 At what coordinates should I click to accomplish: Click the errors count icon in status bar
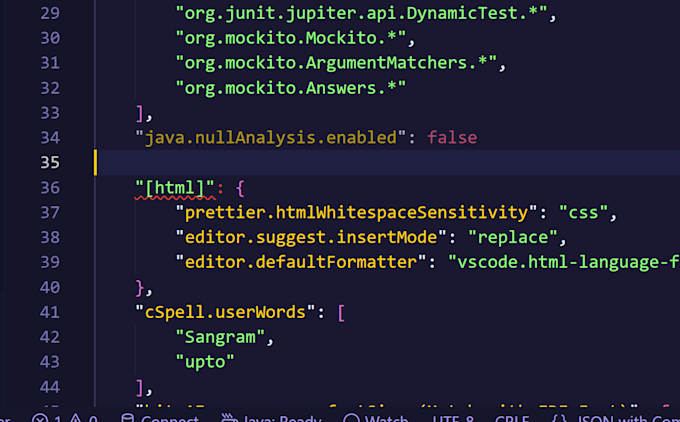[x=40, y=419]
